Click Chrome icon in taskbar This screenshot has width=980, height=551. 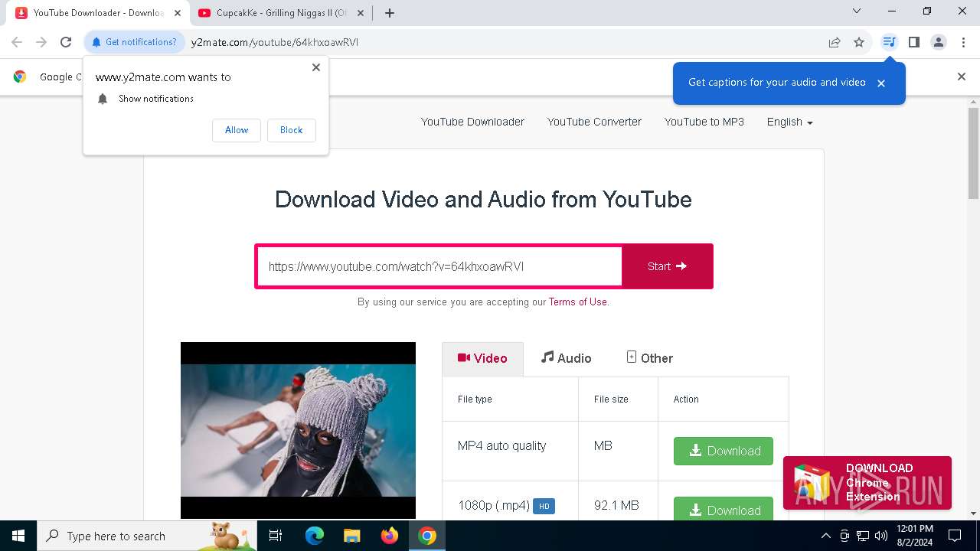coord(427,536)
